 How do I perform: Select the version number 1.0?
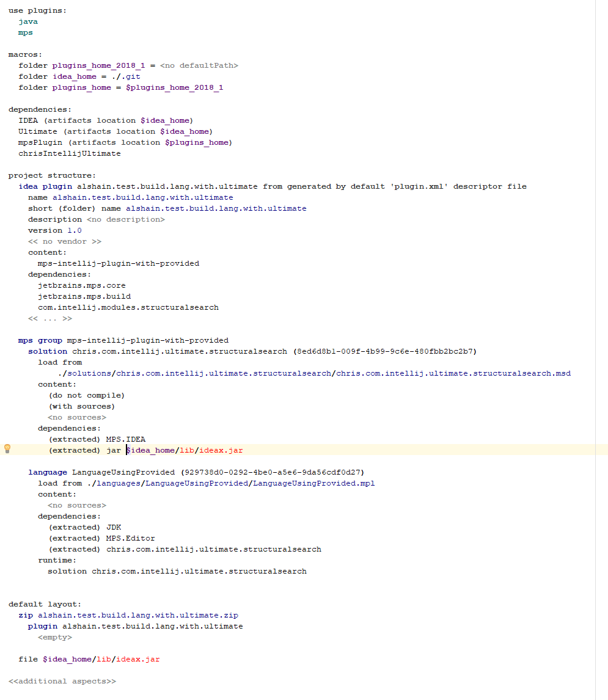[x=74, y=230]
